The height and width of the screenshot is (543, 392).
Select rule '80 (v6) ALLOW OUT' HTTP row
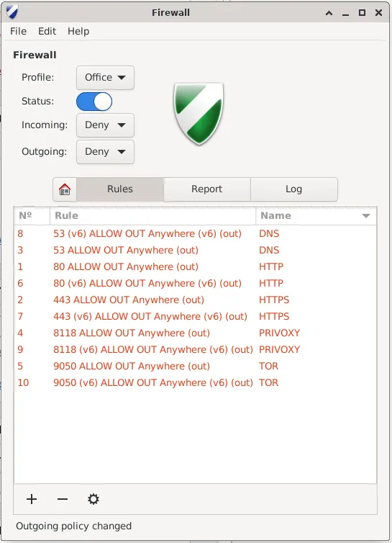pyautogui.click(x=195, y=284)
